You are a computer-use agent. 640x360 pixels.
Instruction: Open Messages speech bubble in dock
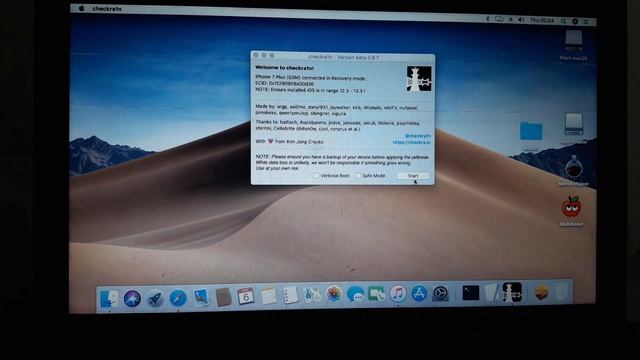(x=356, y=294)
